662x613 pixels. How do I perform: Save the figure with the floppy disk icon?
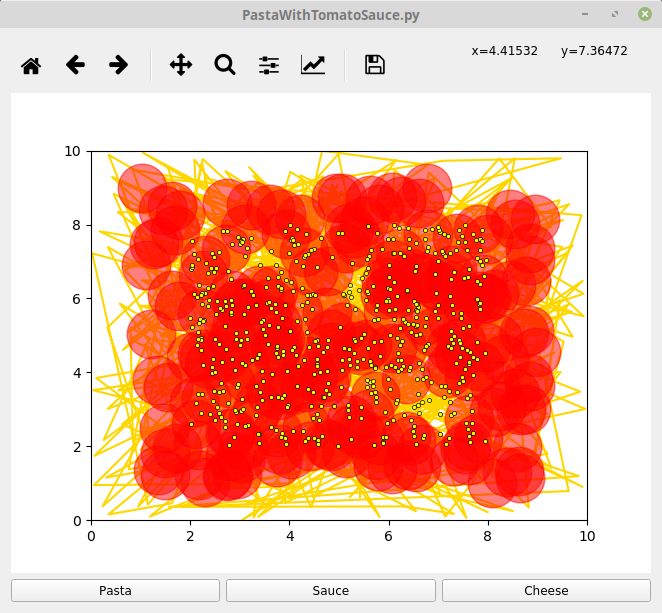(x=374, y=65)
